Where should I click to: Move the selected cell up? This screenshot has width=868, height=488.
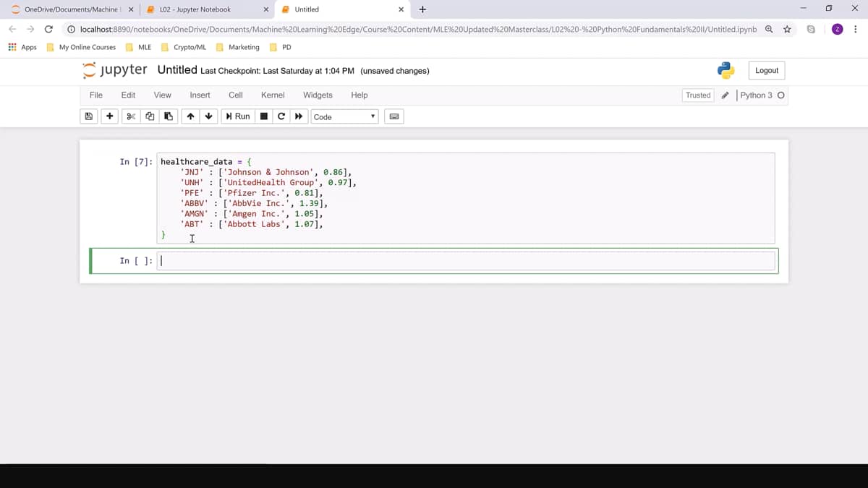(190, 116)
